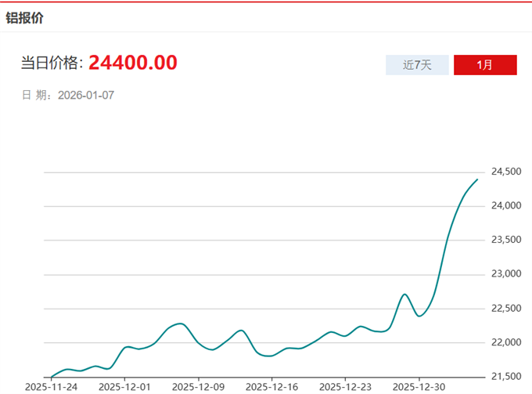Select the 2025-12-16 date label
This screenshot has width=532, height=394.
coord(271,387)
